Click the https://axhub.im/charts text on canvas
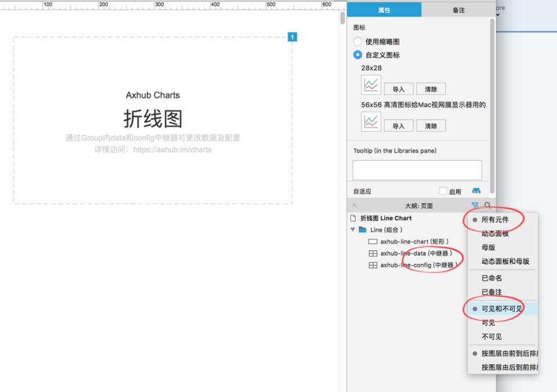 [x=172, y=150]
